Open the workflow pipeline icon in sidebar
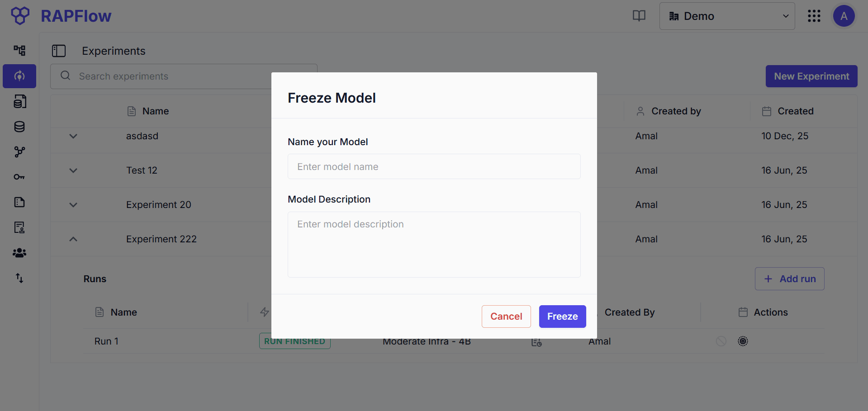The width and height of the screenshot is (868, 411). [19, 51]
